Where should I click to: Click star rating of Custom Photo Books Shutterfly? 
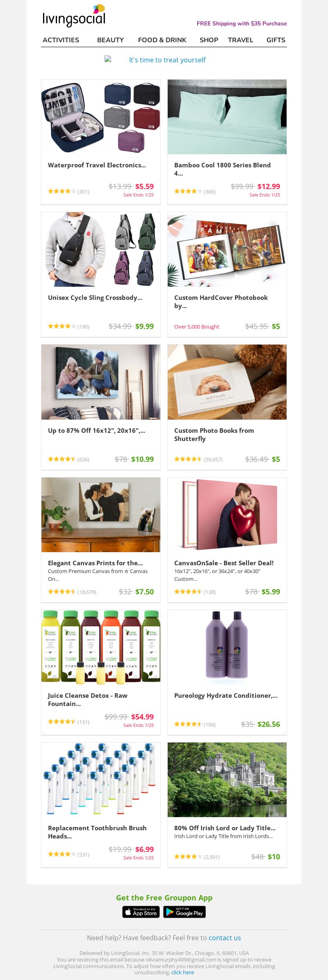pyautogui.click(x=188, y=459)
